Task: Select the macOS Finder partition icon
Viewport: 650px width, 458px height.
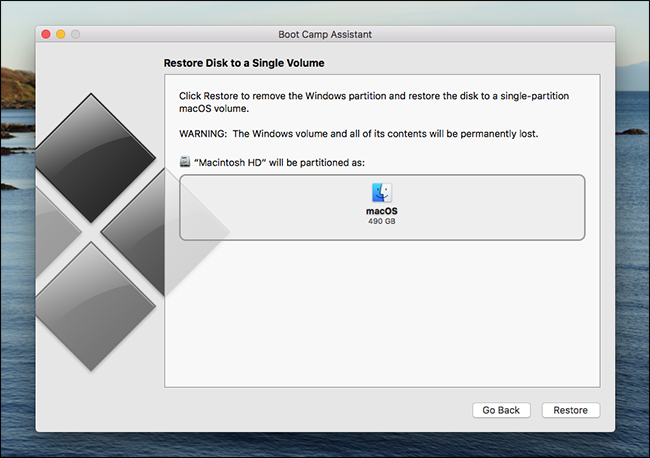Action: click(x=381, y=192)
